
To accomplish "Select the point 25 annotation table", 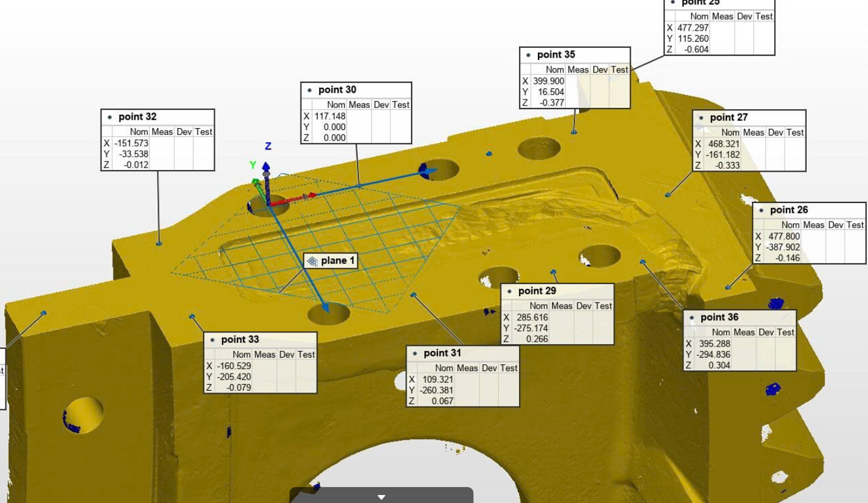I will 719,28.
